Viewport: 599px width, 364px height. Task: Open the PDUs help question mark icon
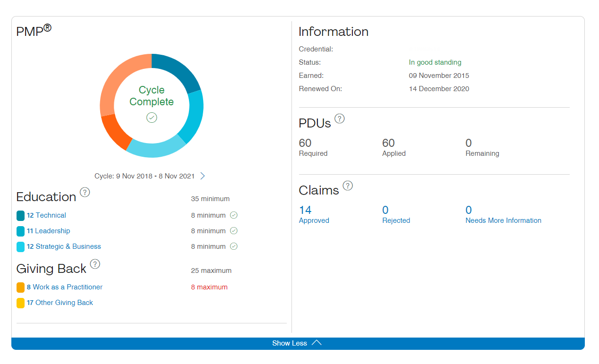[x=339, y=119]
